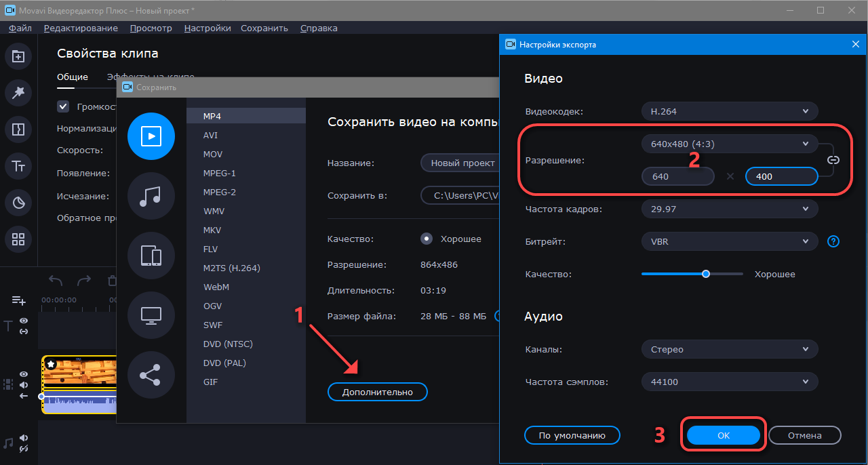Viewport: 868px width, 465px height.
Task: Expand the Видеокодек H.264 dropdown
Action: 729,111
